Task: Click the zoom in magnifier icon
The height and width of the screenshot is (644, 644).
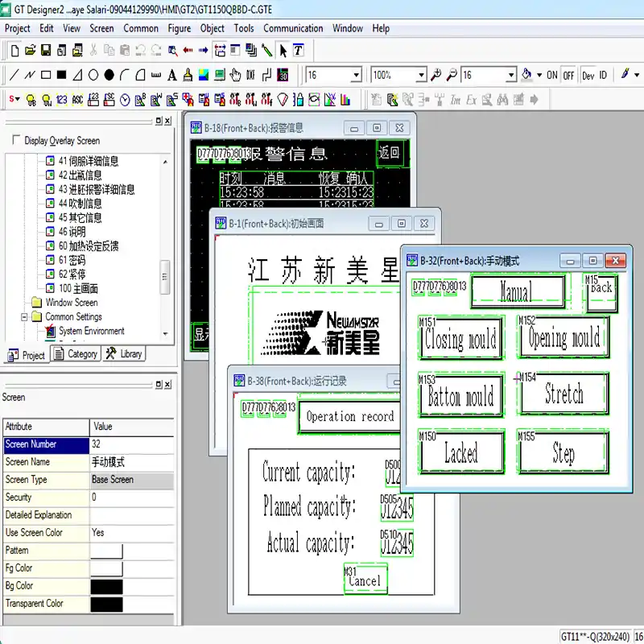Action: coord(436,75)
